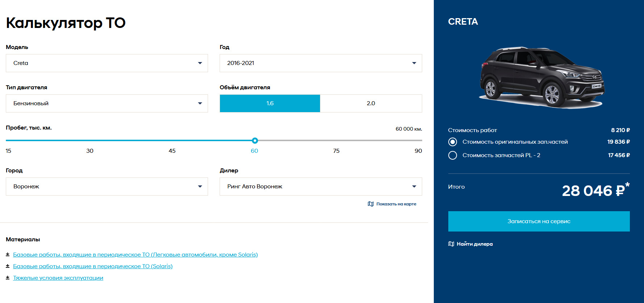Click the map icon beside Показать на карте

click(x=371, y=204)
